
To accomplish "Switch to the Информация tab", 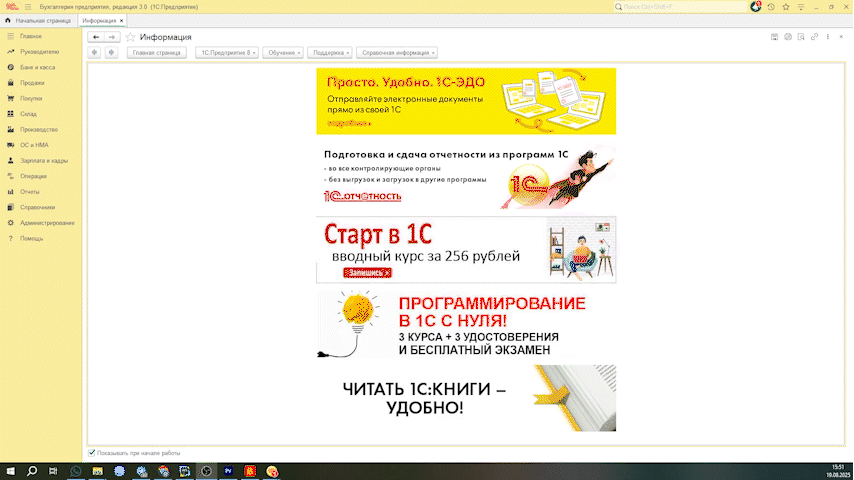I will (x=99, y=21).
